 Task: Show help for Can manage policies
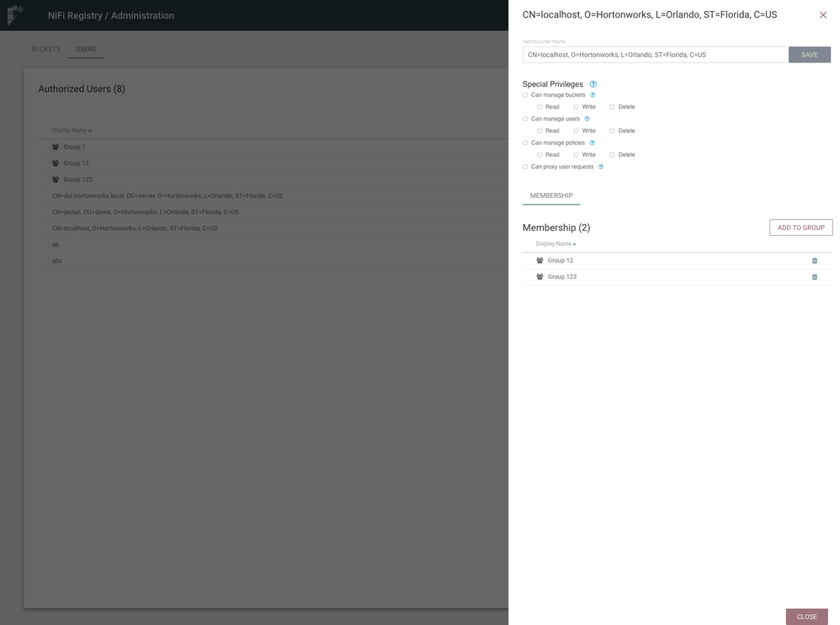tap(592, 142)
